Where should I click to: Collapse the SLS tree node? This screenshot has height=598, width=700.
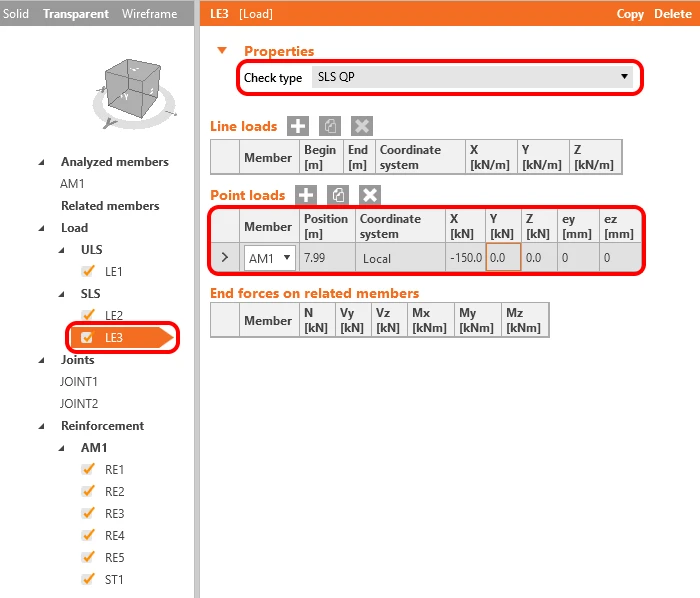click(62, 294)
